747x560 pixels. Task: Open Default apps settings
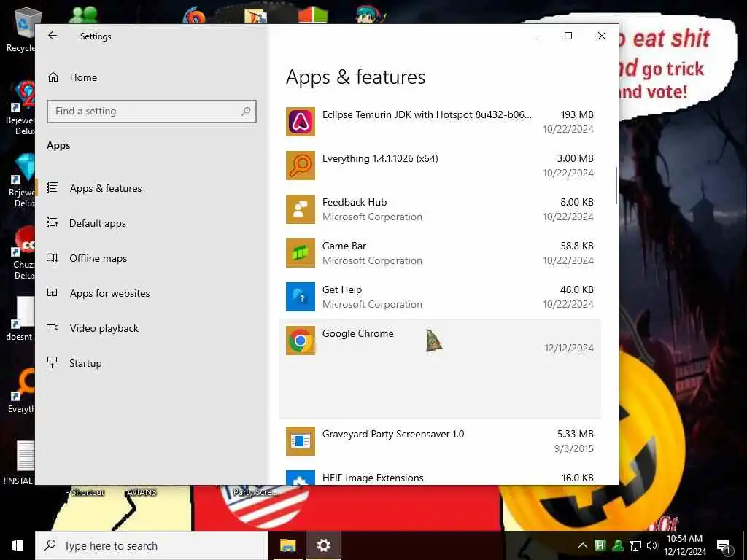[98, 223]
